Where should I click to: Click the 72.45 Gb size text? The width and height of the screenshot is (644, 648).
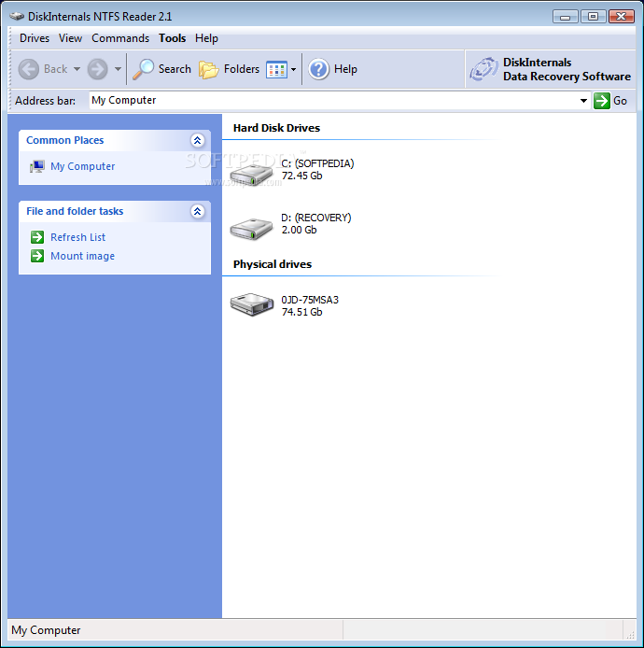click(302, 176)
